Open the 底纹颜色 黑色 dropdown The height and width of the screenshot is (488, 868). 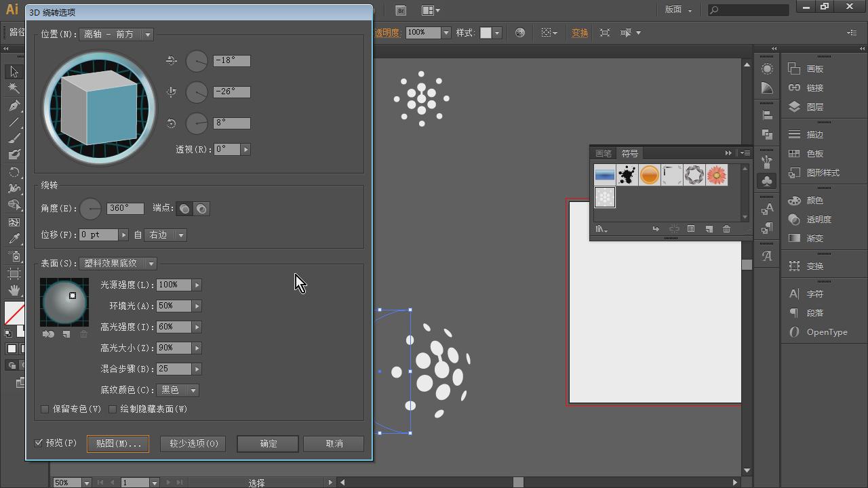click(177, 390)
